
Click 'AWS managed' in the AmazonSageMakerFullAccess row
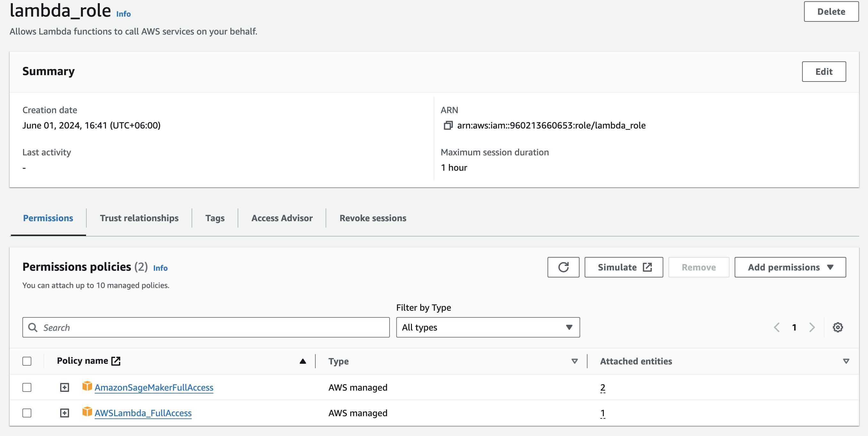358,387
